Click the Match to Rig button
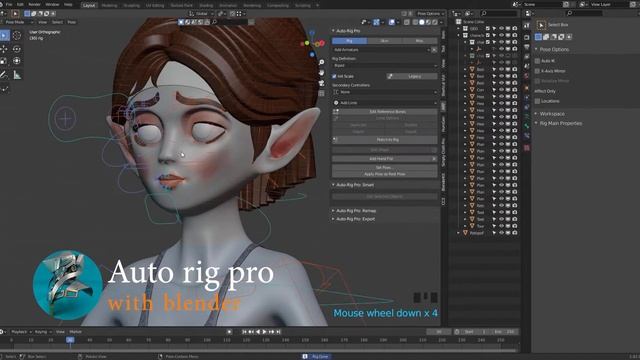Viewport: 640px width, 360px height. 384,140
